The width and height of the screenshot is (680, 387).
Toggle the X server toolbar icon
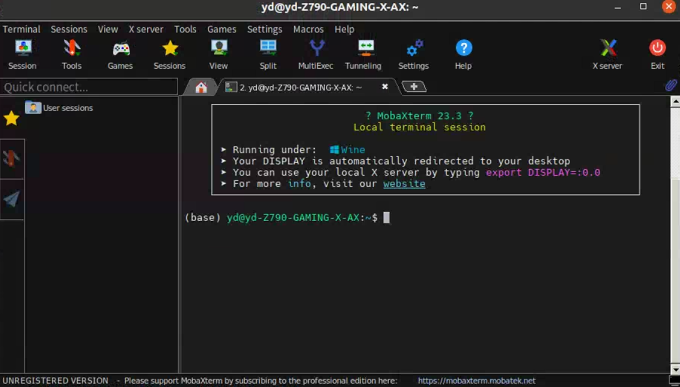point(608,54)
